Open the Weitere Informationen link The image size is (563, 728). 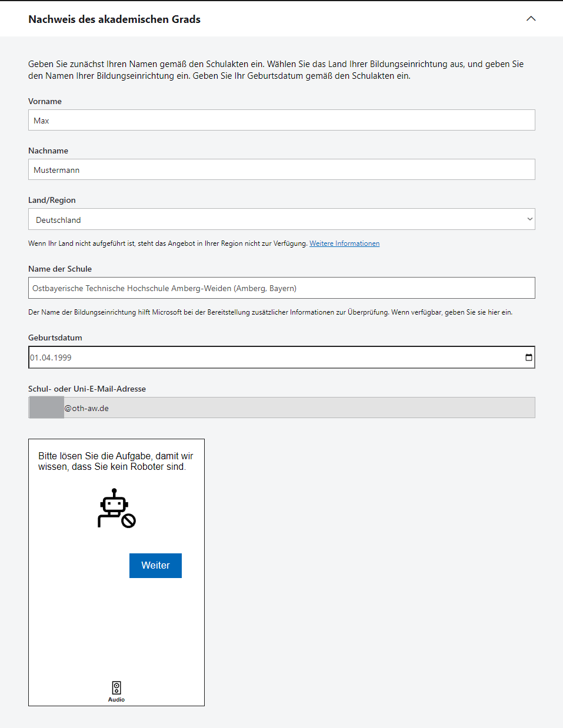pyautogui.click(x=344, y=243)
